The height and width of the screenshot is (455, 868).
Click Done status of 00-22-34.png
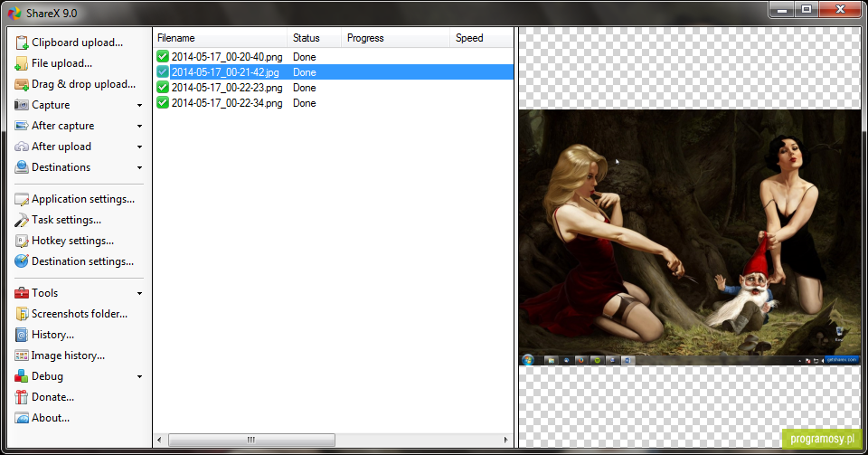[x=305, y=103]
